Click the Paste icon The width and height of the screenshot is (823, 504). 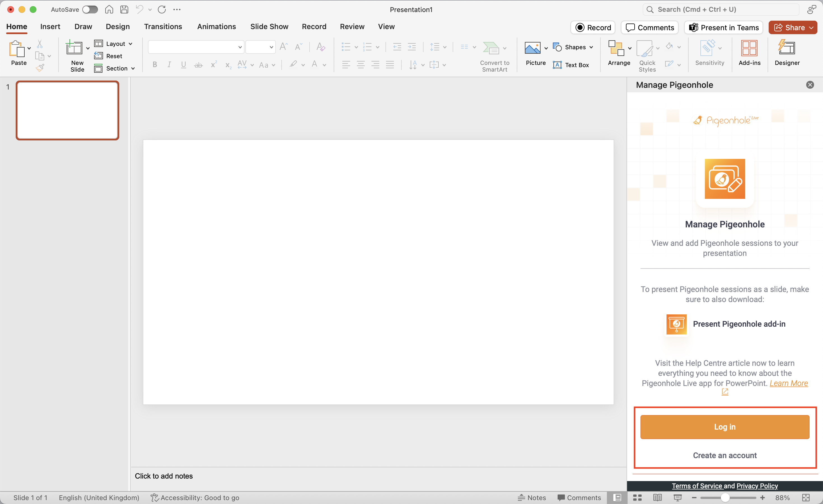pyautogui.click(x=17, y=49)
